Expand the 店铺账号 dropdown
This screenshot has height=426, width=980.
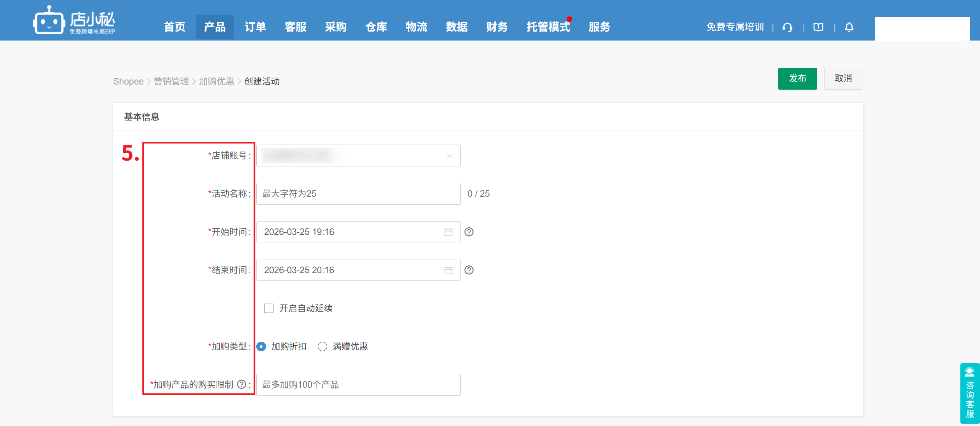click(x=358, y=156)
